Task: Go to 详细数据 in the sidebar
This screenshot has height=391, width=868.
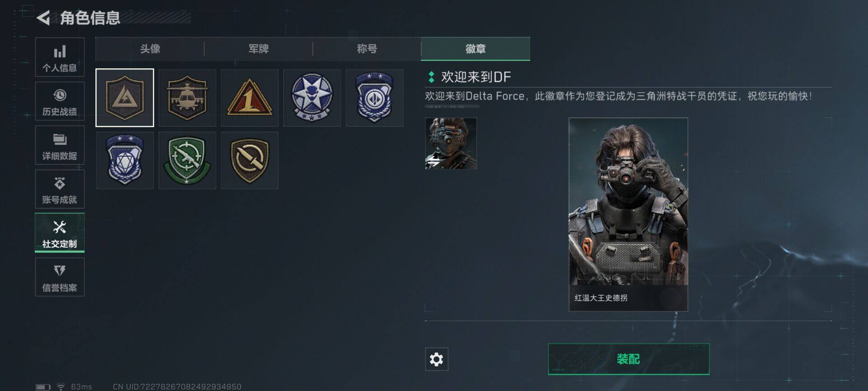Action: pos(60,145)
